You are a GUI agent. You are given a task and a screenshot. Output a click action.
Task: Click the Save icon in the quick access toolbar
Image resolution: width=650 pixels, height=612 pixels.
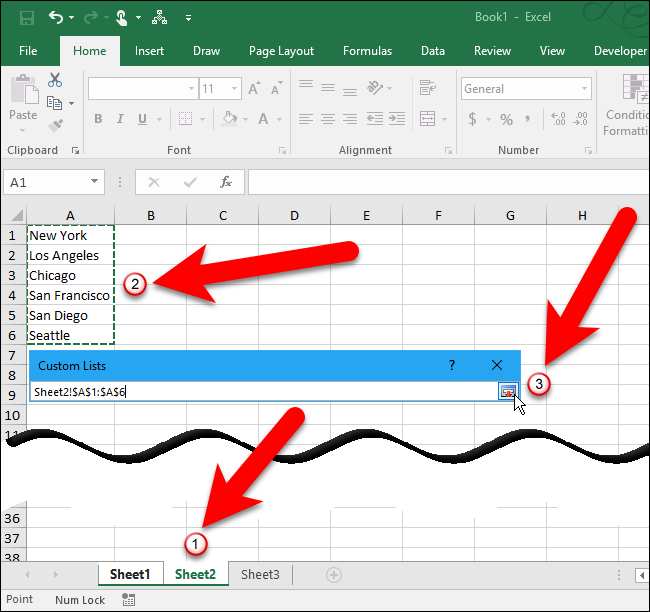(27, 18)
